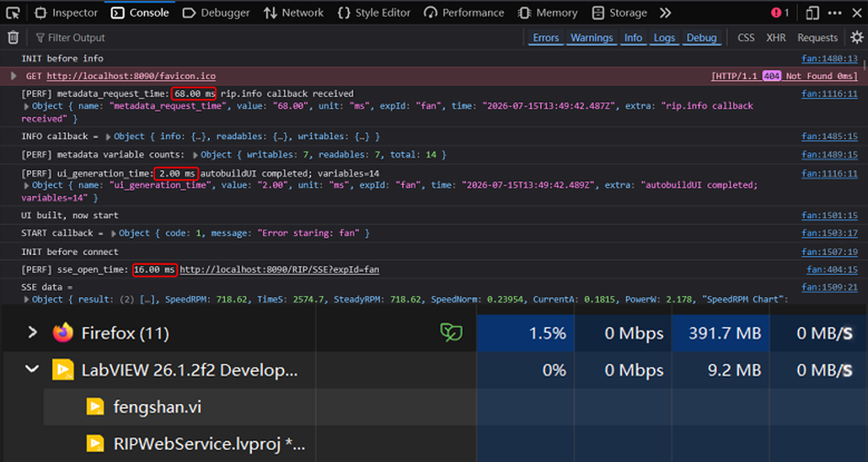The image size is (868, 462).
Task: Click the 404 Not Found status
Action: pos(784,76)
